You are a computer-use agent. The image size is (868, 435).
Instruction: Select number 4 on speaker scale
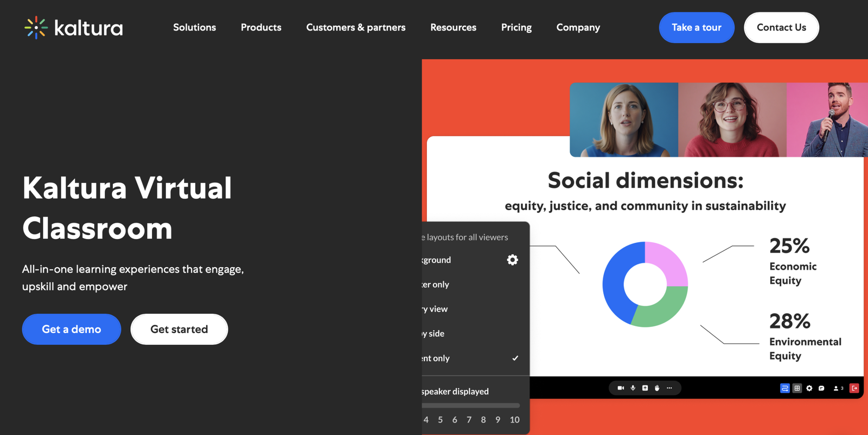click(x=426, y=420)
